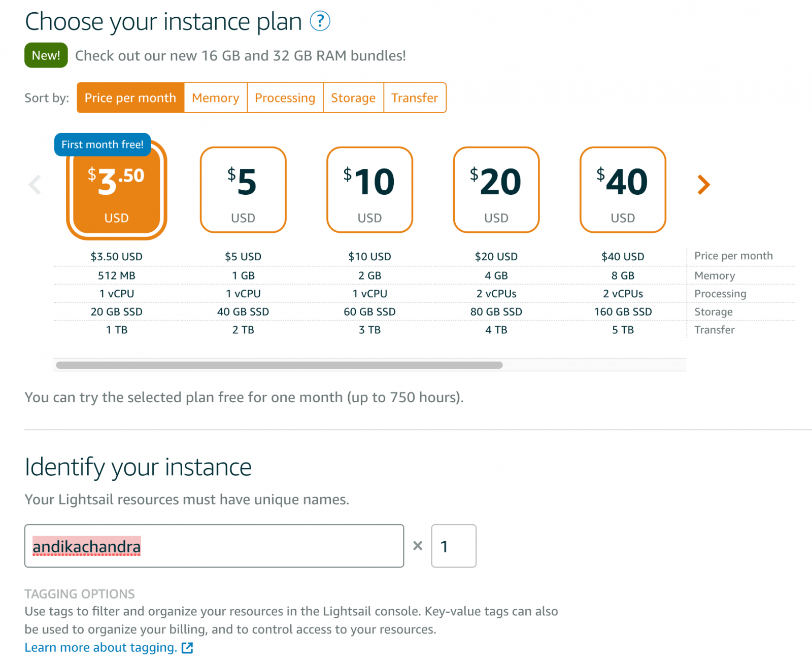812x667 pixels.
Task: Open the instance plan help icon
Action: [x=320, y=21]
